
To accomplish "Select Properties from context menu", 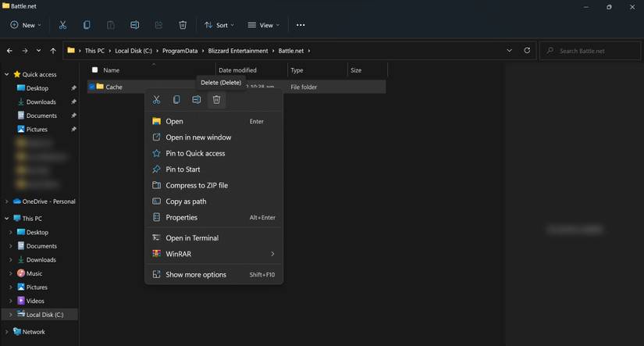I will click(x=181, y=217).
